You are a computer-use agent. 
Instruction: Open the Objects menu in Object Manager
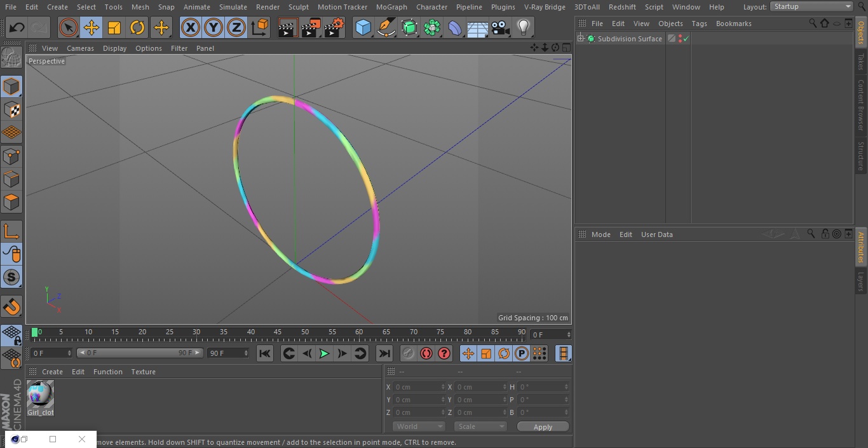[x=670, y=24]
